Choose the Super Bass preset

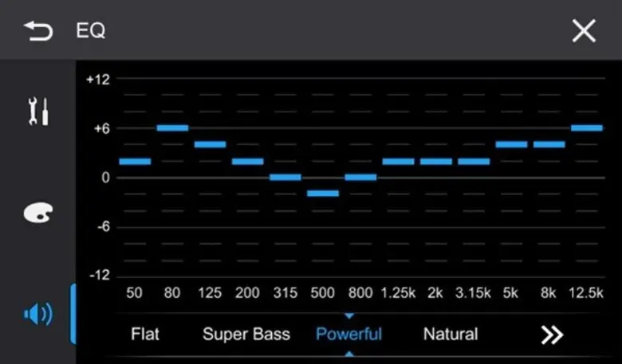click(x=246, y=335)
